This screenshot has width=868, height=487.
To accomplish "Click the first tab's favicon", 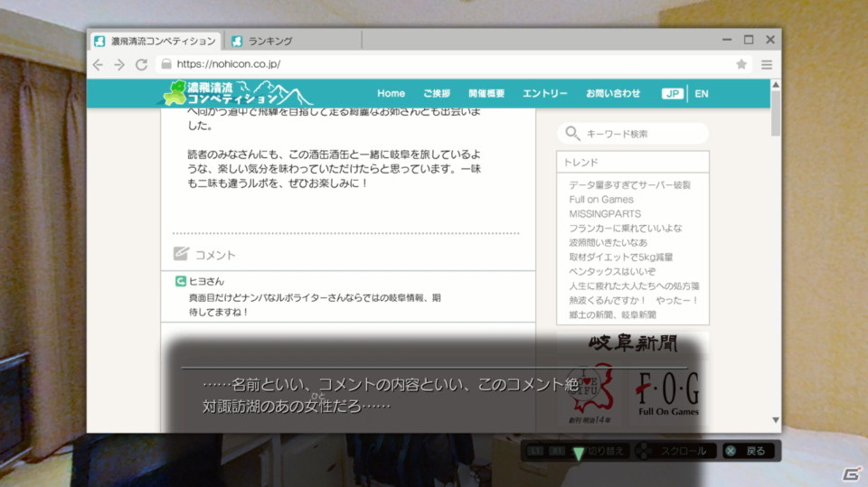I will pyautogui.click(x=99, y=41).
